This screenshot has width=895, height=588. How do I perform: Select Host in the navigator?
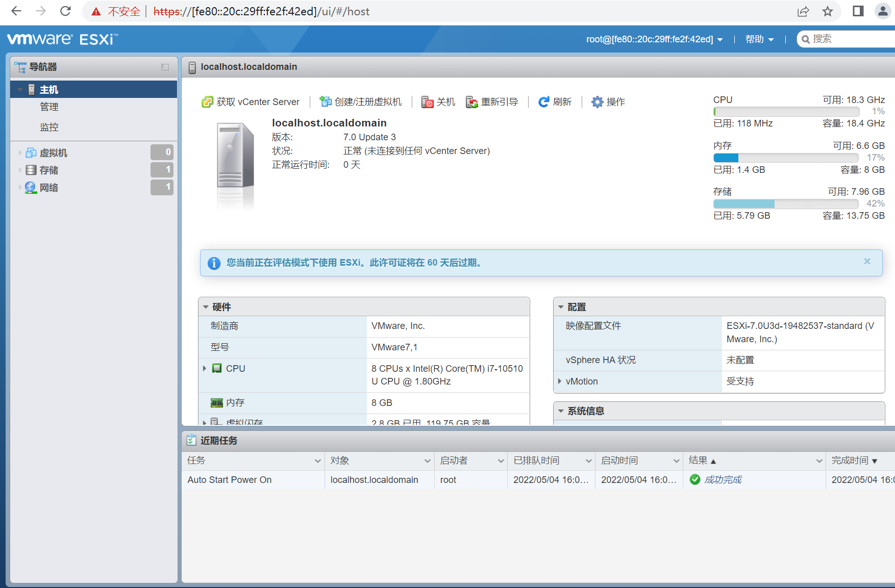[94, 90]
